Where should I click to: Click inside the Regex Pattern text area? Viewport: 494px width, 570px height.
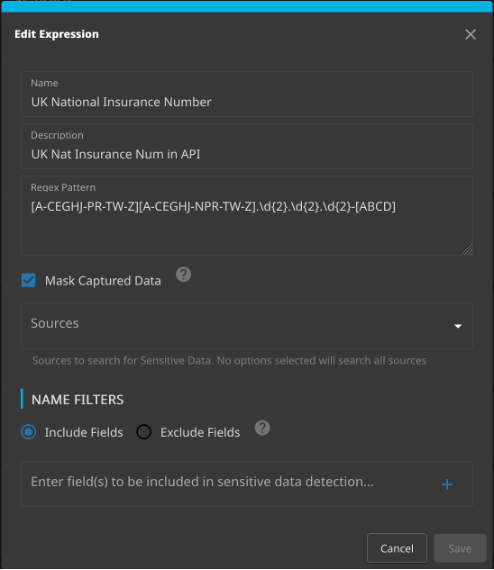point(247,216)
